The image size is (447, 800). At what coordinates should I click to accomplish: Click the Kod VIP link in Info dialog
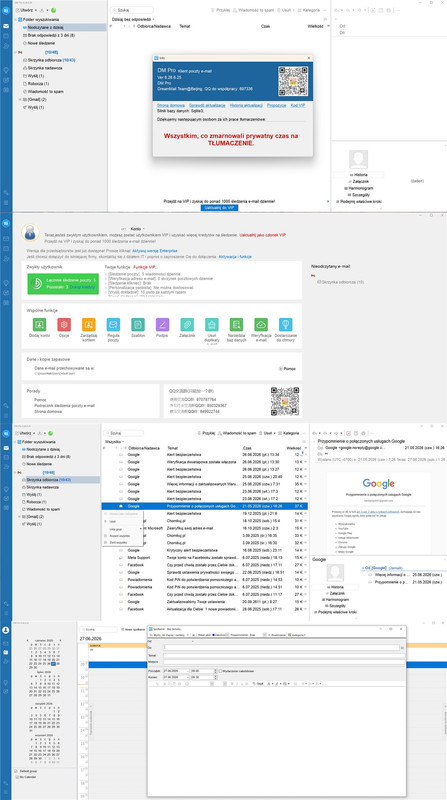pos(298,105)
